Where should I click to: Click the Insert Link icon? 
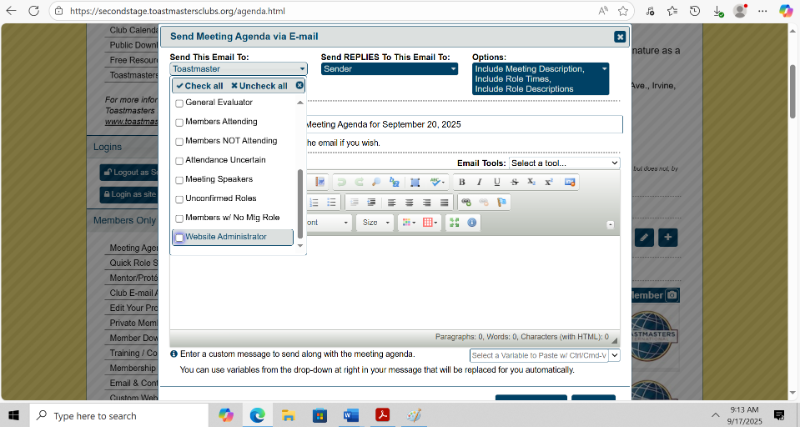click(466, 202)
